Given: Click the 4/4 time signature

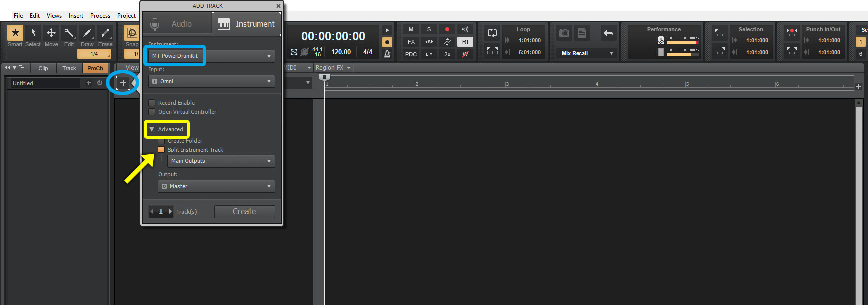Looking at the screenshot, I should [x=368, y=52].
